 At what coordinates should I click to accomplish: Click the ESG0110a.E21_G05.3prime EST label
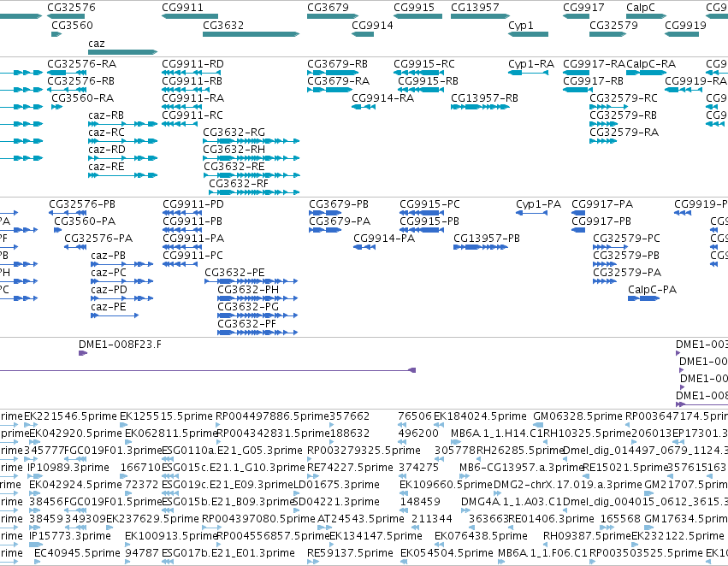232,451
